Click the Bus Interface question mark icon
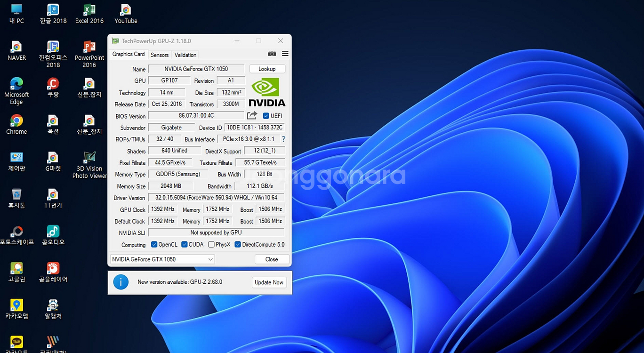This screenshot has width=644, height=353. [x=283, y=139]
